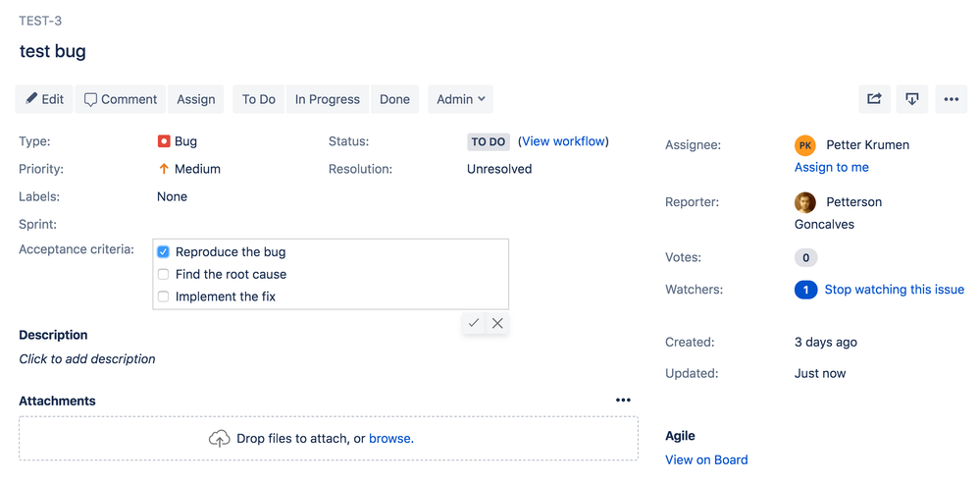This screenshot has width=980, height=484.
Task: Open the View workflow link
Action: tap(564, 141)
